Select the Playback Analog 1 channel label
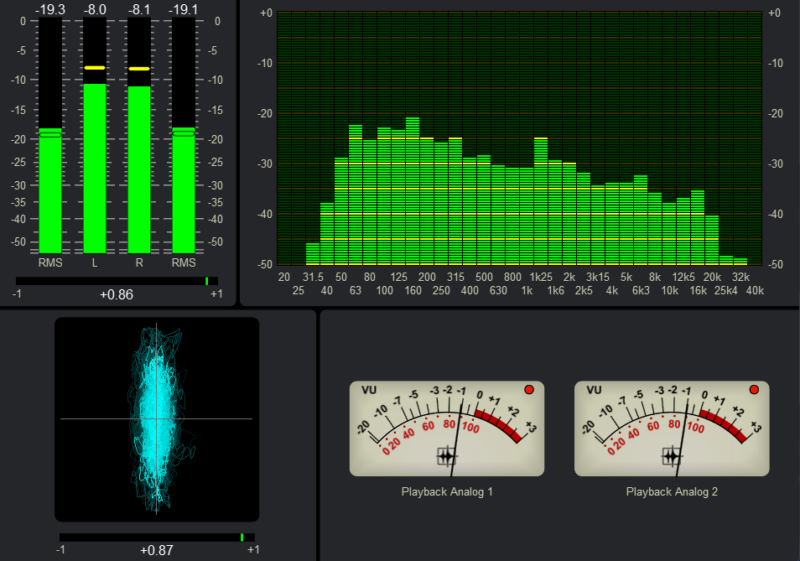Screen dimensions: 800x561 tap(447, 491)
